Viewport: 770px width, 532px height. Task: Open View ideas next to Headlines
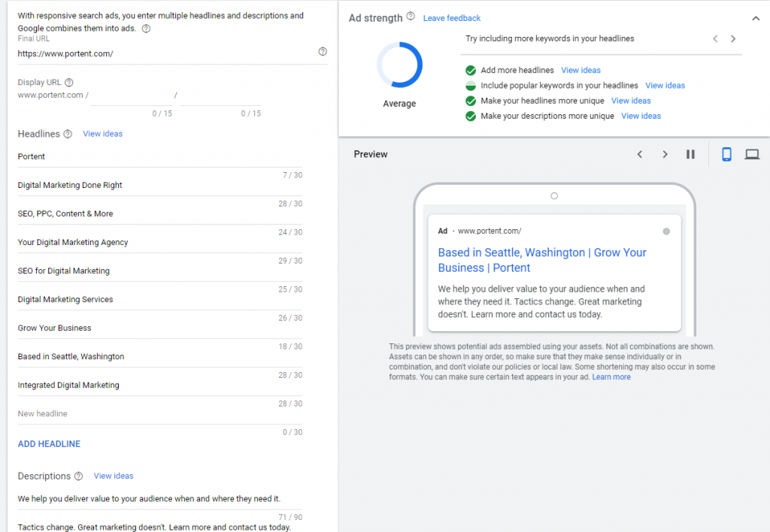tap(102, 134)
